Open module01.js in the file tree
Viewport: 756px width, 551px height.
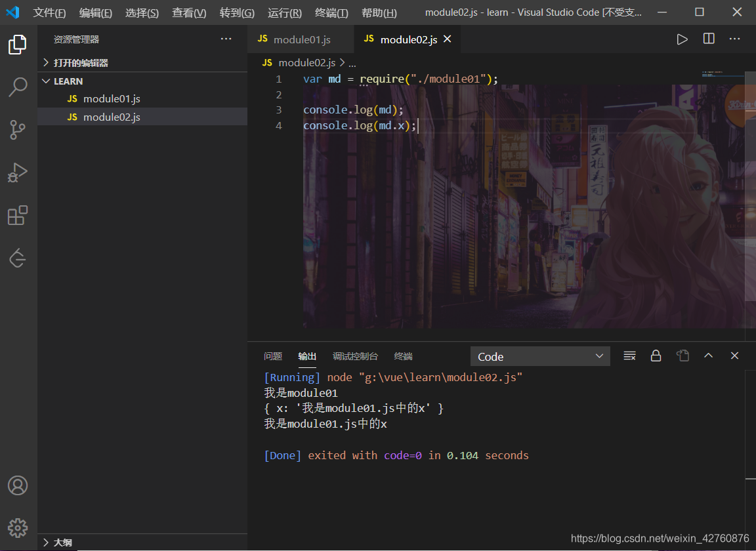[x=142, y=99]
